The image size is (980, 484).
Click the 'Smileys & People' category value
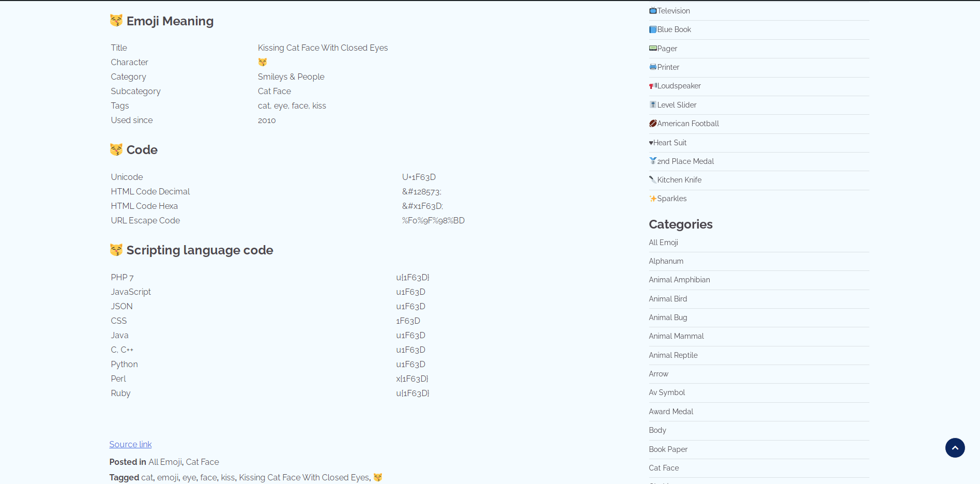pos(291,77)
